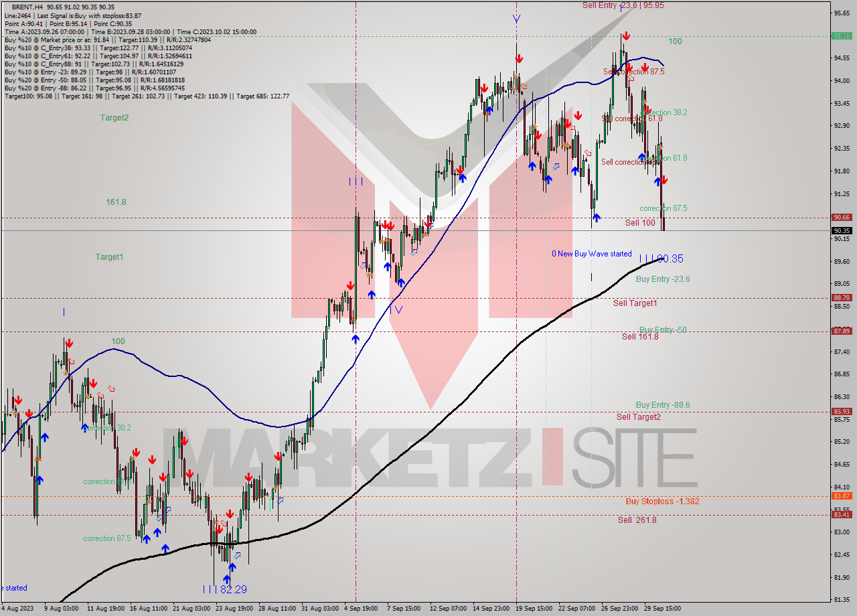
Task: Click the 'Buy Stoploss -1.382' label
Action: [662, 501]
